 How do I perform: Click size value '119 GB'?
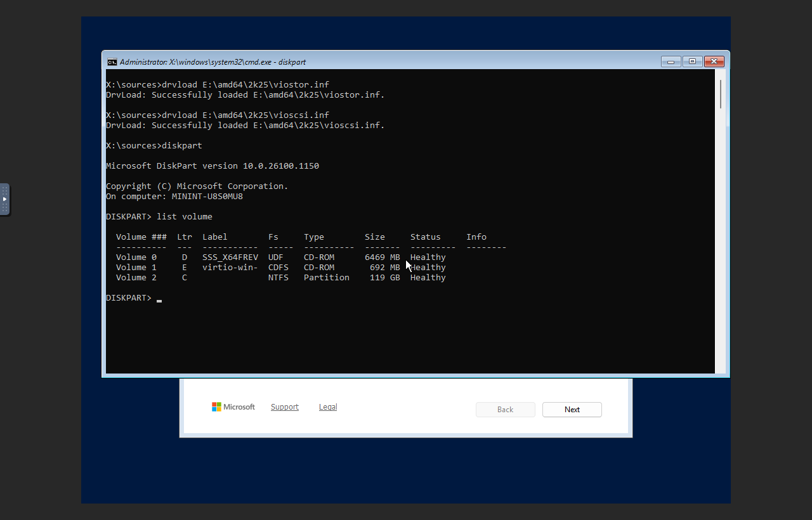point(385,278)
